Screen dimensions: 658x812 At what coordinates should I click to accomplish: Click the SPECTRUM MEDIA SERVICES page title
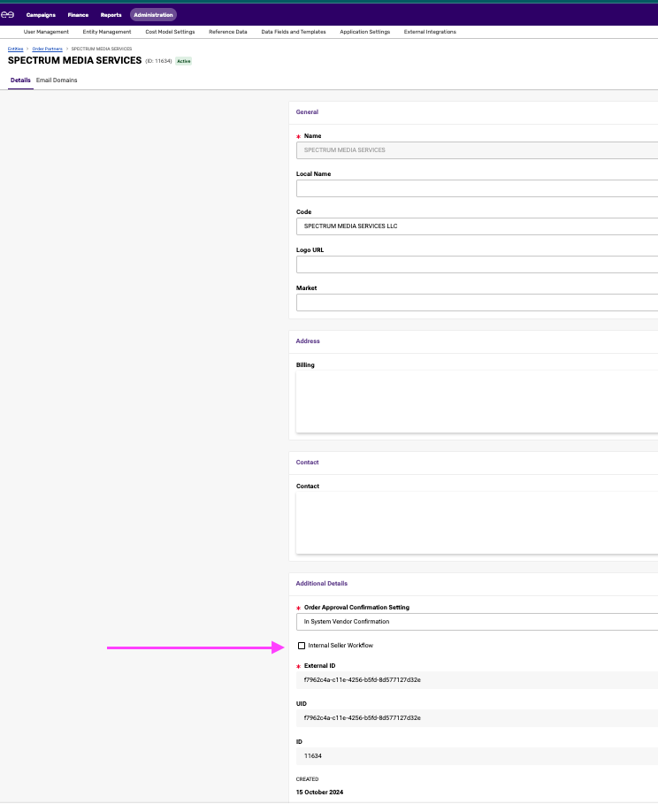click(x=74, y=60)
